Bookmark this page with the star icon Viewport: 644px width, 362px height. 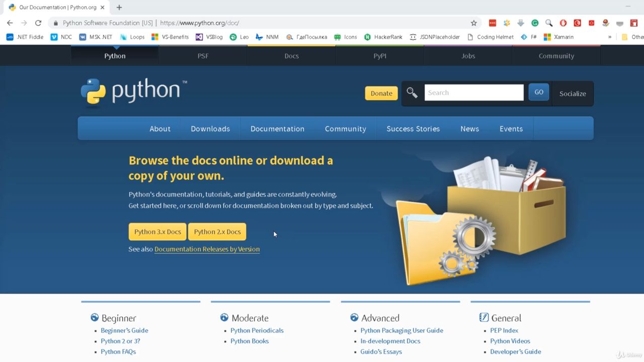[x=473, y=23]
